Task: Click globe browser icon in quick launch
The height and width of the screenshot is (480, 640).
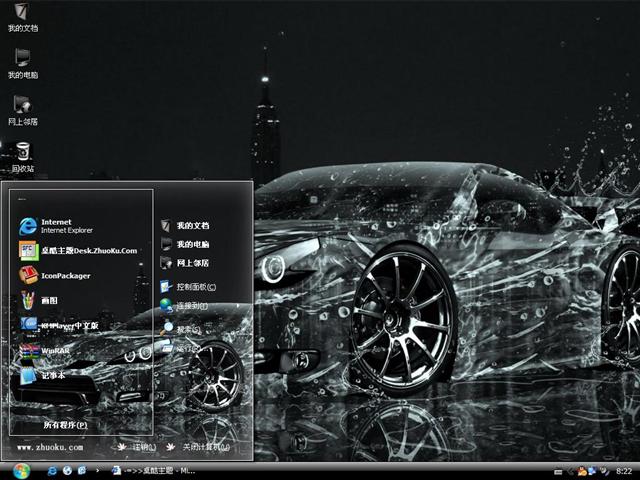Action: (x=67, y=471)
